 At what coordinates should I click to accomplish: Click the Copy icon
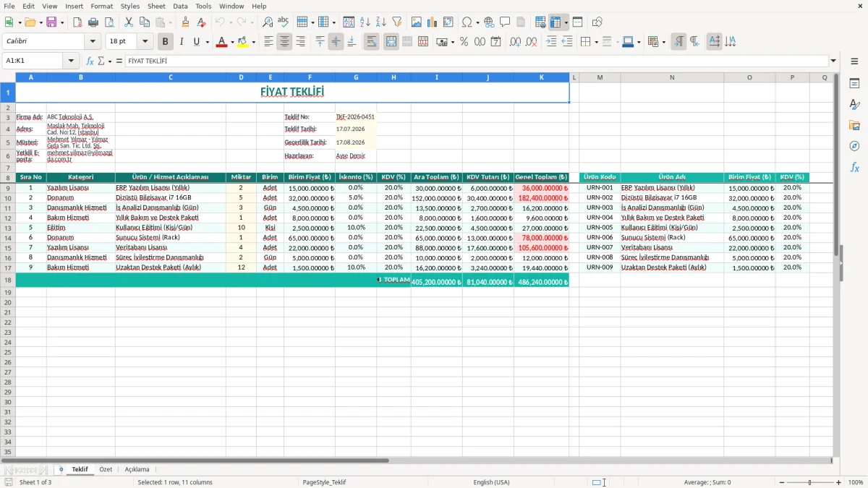pyautogui.click(x=145, y=22)
